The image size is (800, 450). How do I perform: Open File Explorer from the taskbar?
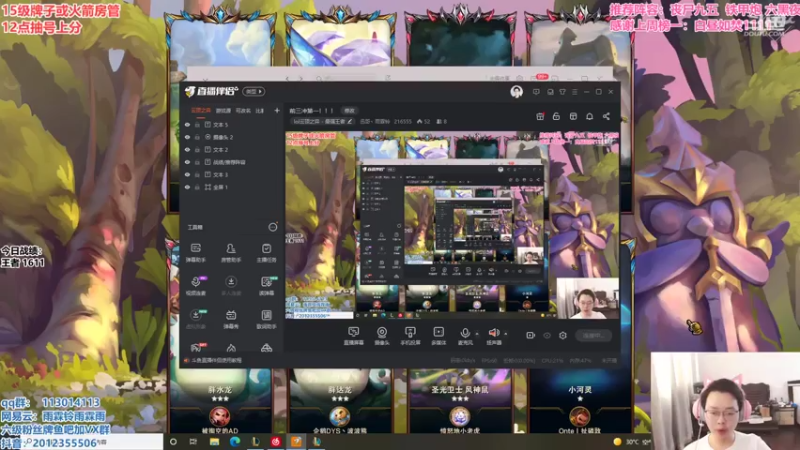tap(214, 442)
